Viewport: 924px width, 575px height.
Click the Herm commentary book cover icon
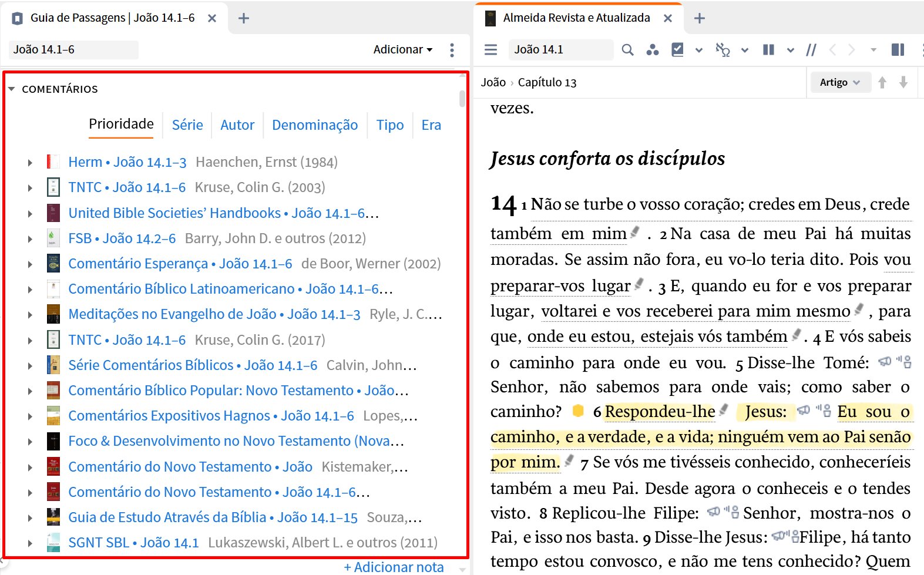coord(53,162)
